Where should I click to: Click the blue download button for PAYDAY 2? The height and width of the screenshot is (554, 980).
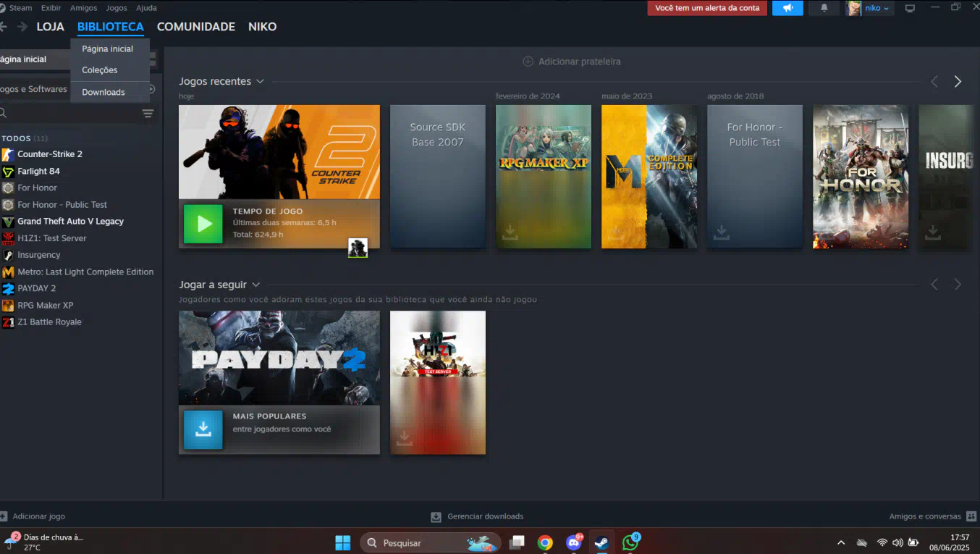(203, 429)
